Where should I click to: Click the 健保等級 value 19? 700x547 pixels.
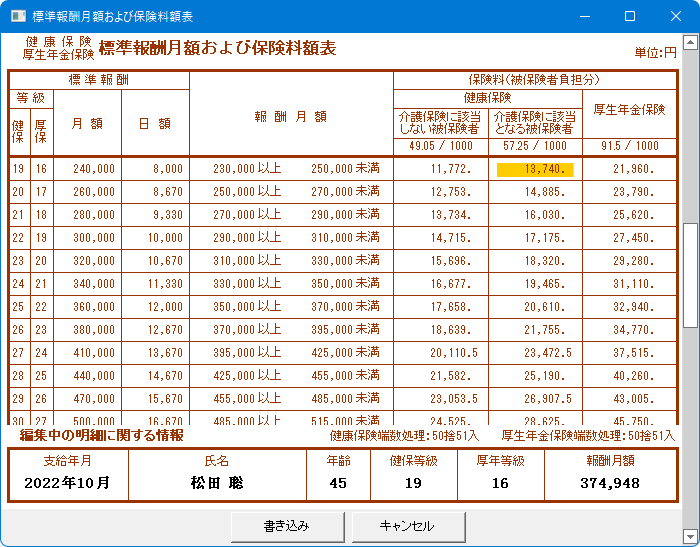pos(413,483)
